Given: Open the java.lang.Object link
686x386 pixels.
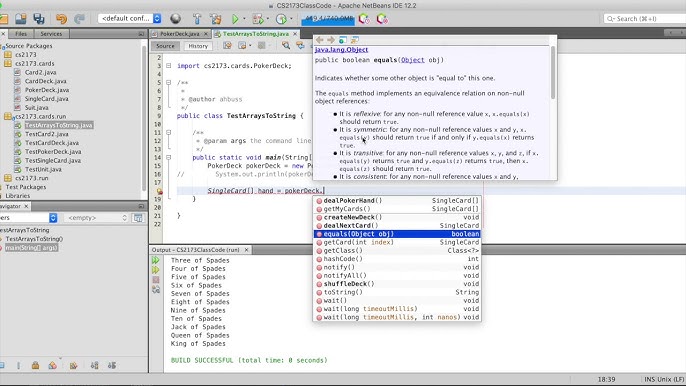Looking at the screenshot, I should pyautogui.click(x=341, y=50).
